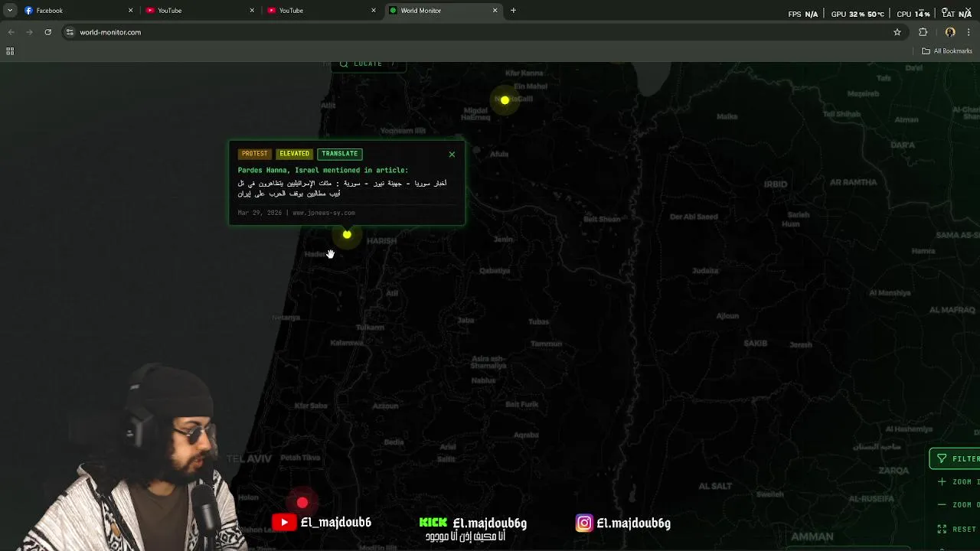Open the Chrome three-dot menu

tap(969, 32)
